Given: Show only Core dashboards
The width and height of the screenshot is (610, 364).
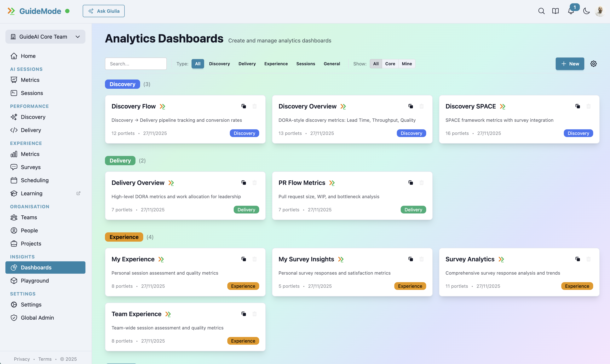Looking at the screenshot, I should pos(390,63).
